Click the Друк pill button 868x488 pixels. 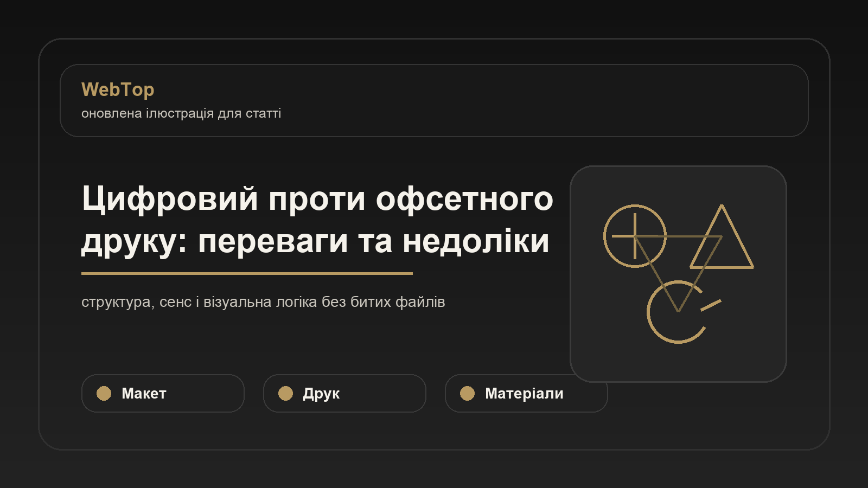pyautogui.click(x=344, y=393)
